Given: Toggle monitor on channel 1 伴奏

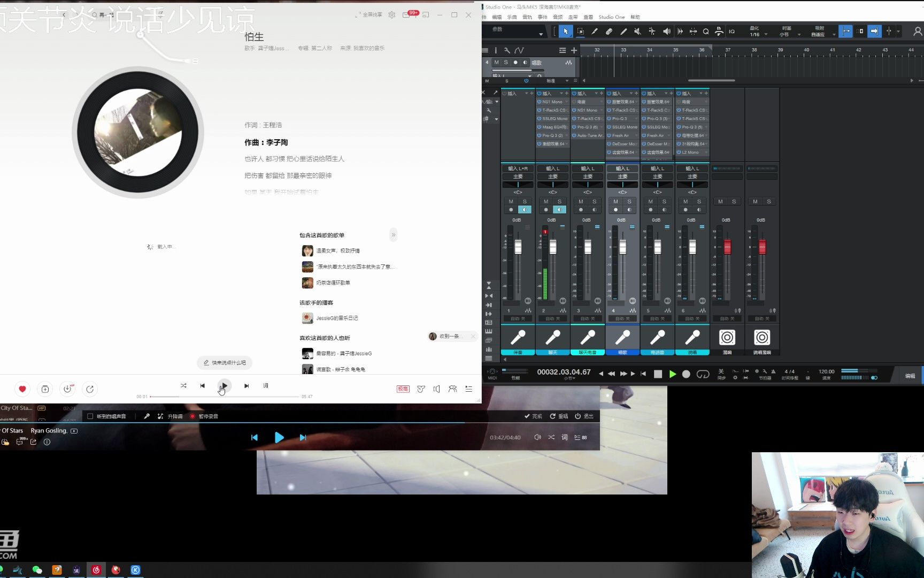Looking at the screenshot, I should click(x=525, y=210).
